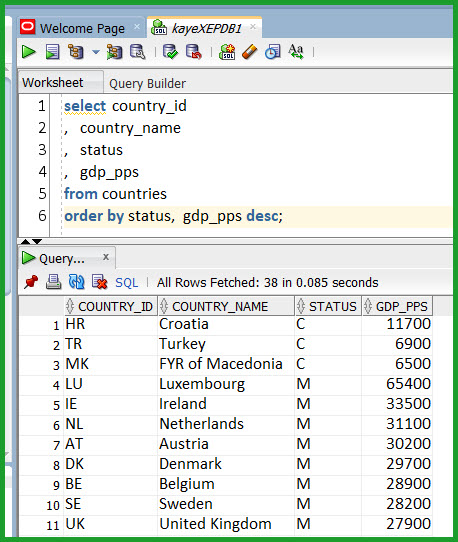This screenshot has height=542, width=458.
Task: Click the sort icon in COUNTRY_NAME header
Action: [164, 306]
